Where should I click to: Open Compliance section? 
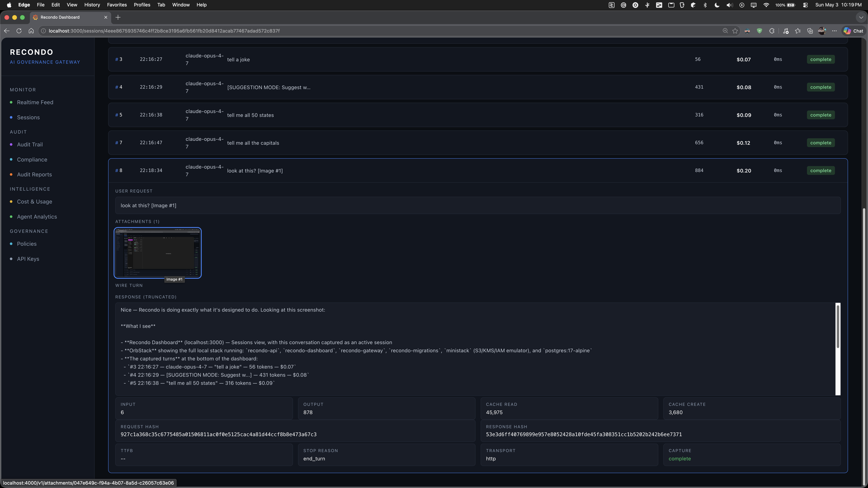[x=32, y=160]
